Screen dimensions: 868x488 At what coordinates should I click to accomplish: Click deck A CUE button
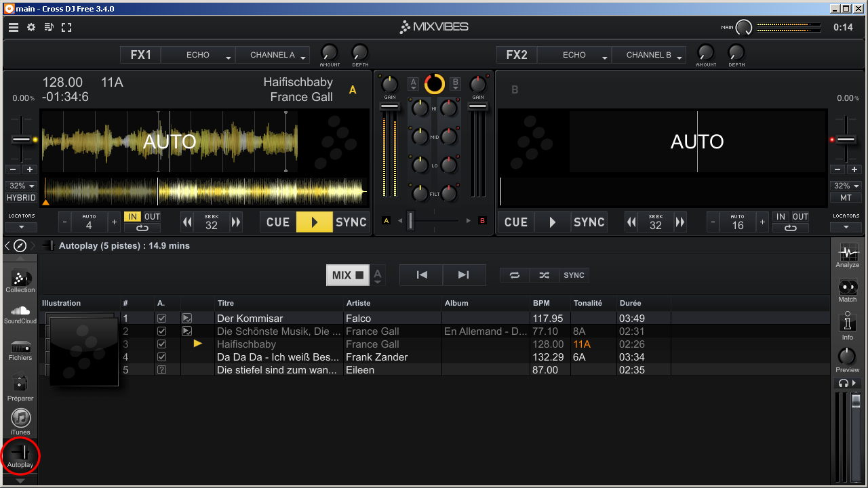point(278,222)
